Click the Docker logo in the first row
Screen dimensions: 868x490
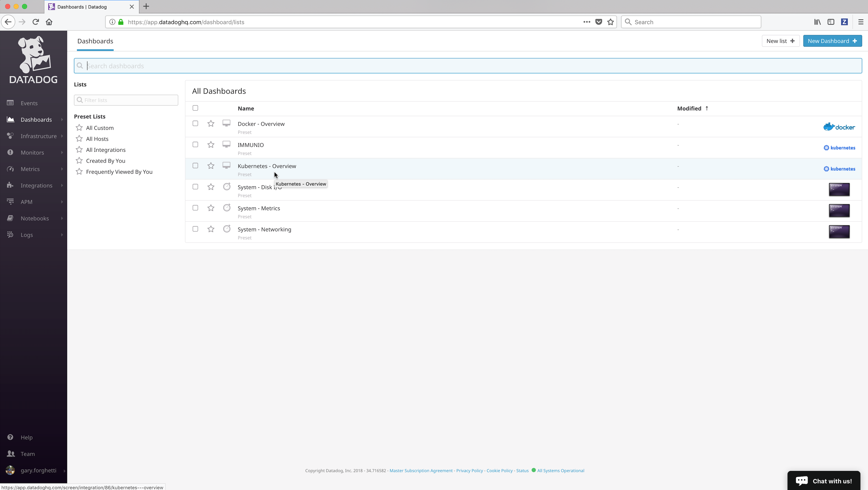point(839,127)
